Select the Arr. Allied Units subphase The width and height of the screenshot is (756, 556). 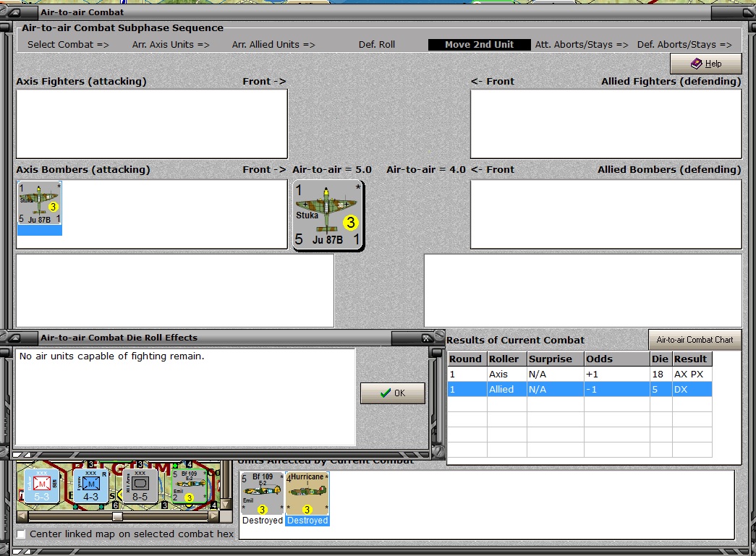pos(273,44)
